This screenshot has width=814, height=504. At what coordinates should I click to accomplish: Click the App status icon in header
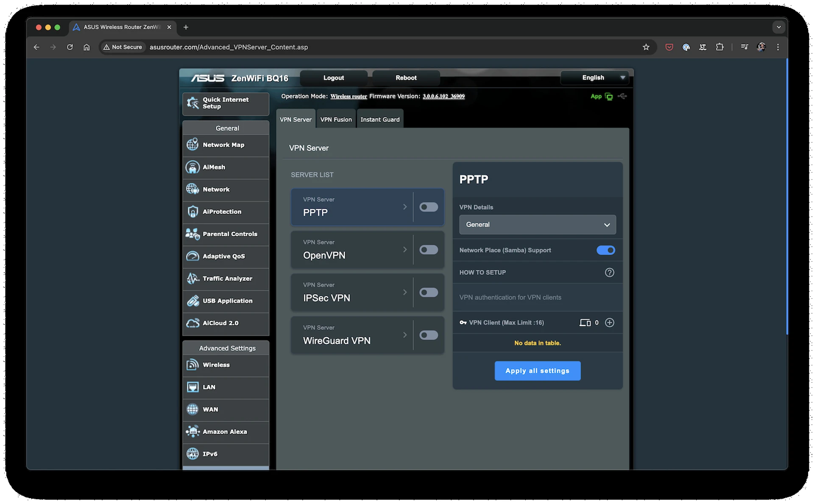(609, 97)
